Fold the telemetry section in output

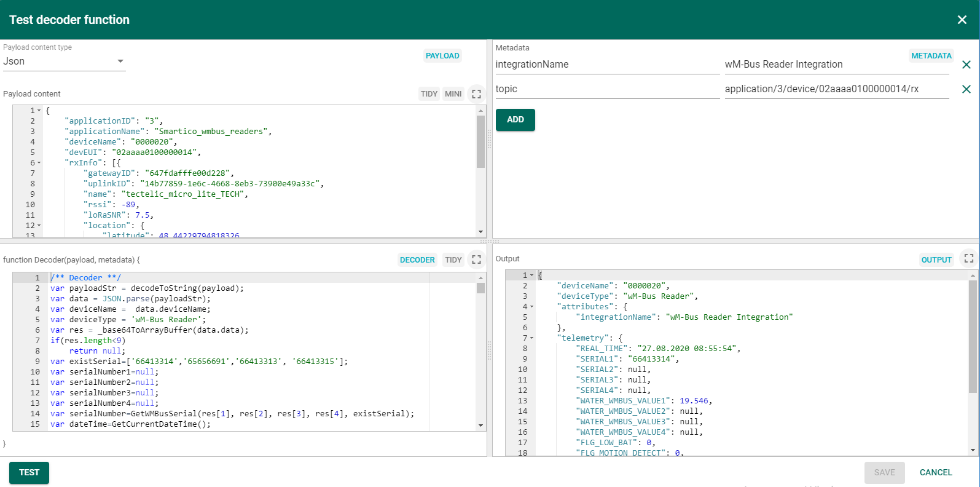tap(532, 338)
